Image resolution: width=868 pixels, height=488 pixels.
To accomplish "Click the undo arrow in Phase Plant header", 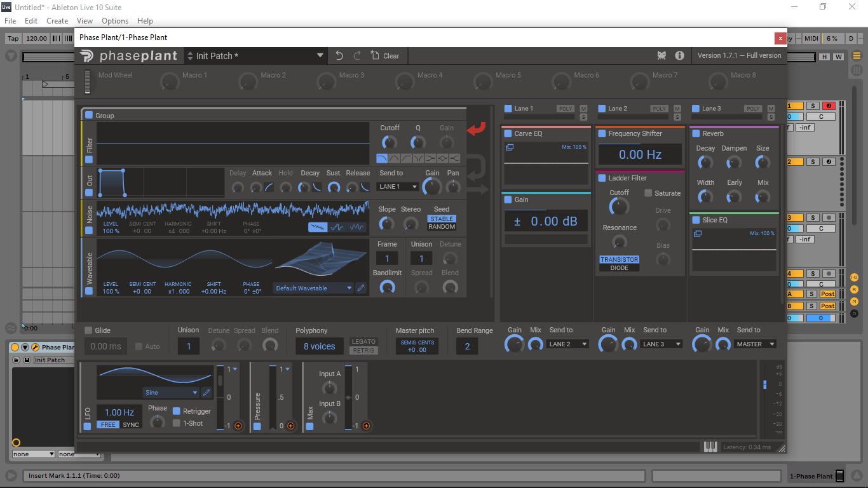I will coord(339,56).
